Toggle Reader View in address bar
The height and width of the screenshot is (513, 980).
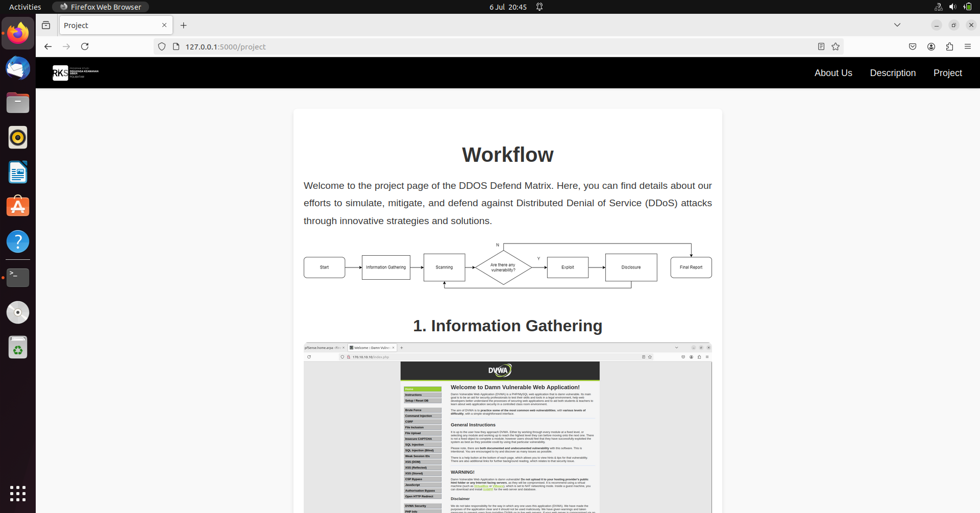click(x=821, y=46)
